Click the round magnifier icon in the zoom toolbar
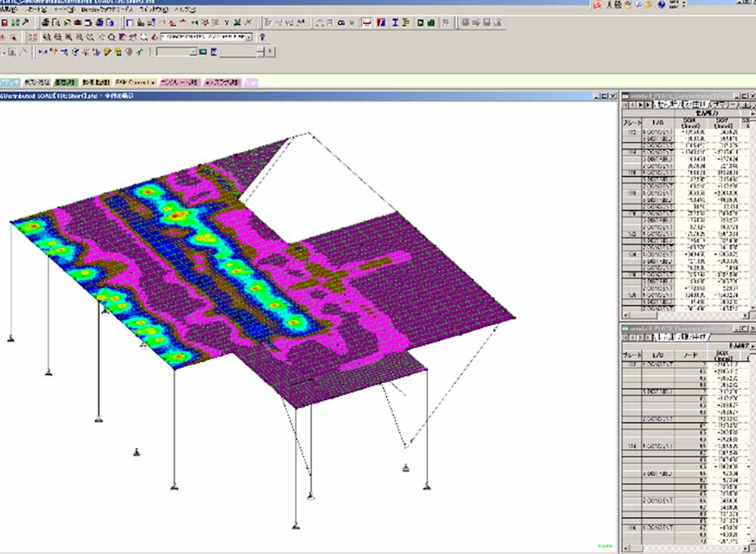Screen dimensions: 756x554 pyautogui.click(x=111, y=37)
